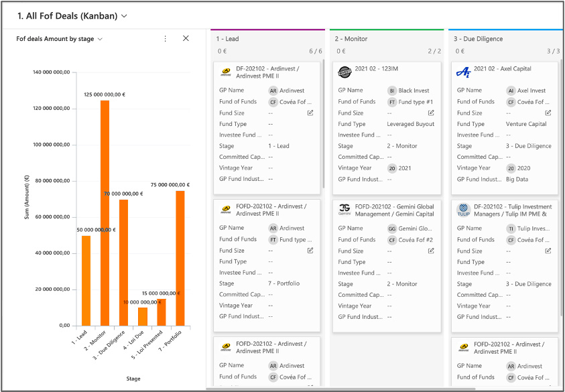Edit Fund Size on Axel Capital card
565x392 pixels.
coord(548,113)
